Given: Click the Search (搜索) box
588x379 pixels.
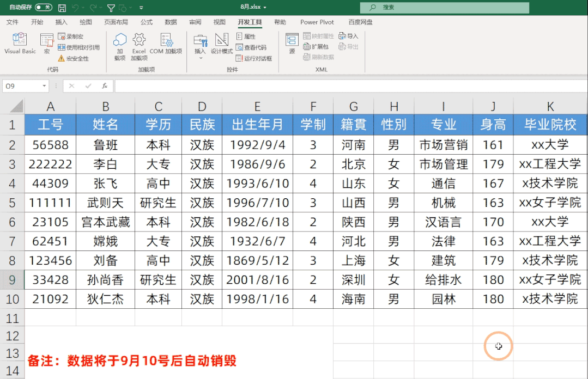Looking at the screenshot, I should [444, 8].
